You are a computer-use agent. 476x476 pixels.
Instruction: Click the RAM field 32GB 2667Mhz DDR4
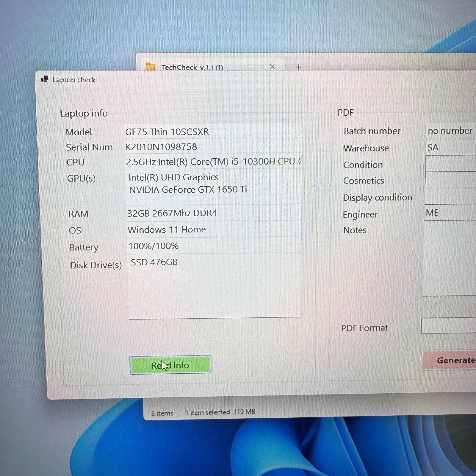pos(214,213)
